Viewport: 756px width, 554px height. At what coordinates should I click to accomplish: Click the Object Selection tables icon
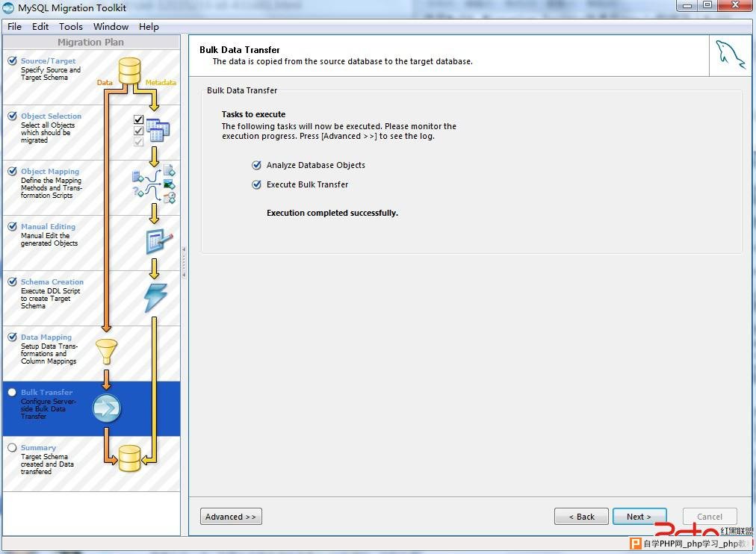158,130
